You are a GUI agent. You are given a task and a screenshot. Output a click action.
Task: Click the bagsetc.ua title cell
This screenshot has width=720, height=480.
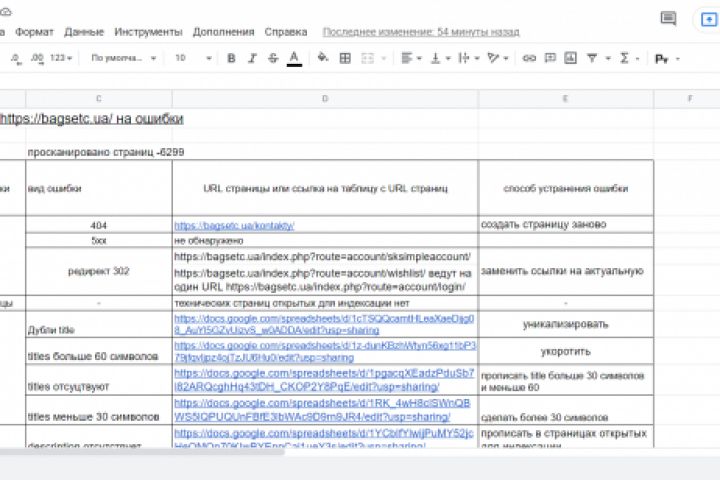[x=92, y=119]
